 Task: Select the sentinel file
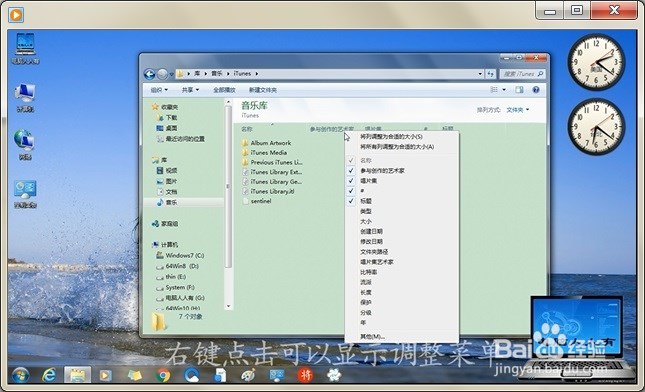pos(257,201)
